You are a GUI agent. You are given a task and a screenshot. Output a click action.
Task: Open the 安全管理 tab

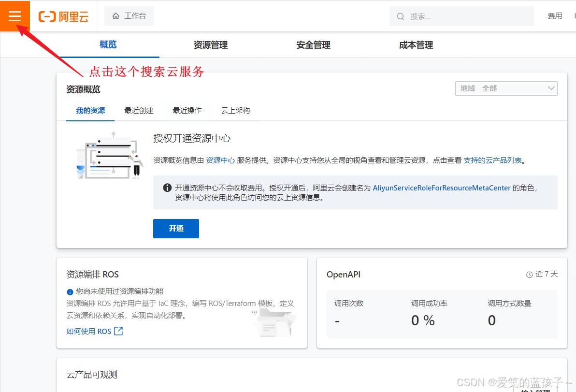(x=313, y=45)
